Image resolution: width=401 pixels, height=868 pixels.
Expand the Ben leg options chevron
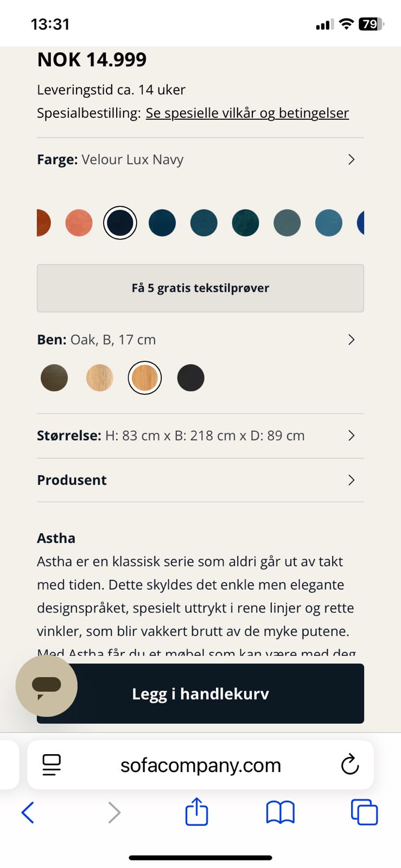(x=351, y=340)
